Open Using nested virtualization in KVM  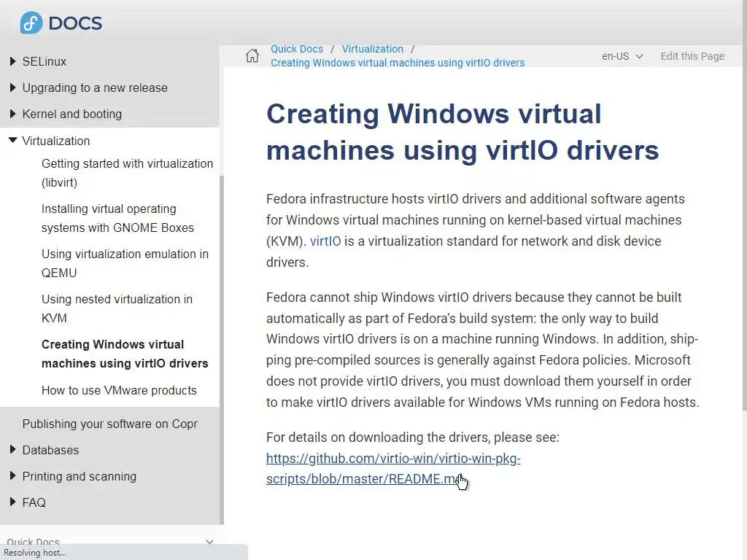click(x=117, y=308)
